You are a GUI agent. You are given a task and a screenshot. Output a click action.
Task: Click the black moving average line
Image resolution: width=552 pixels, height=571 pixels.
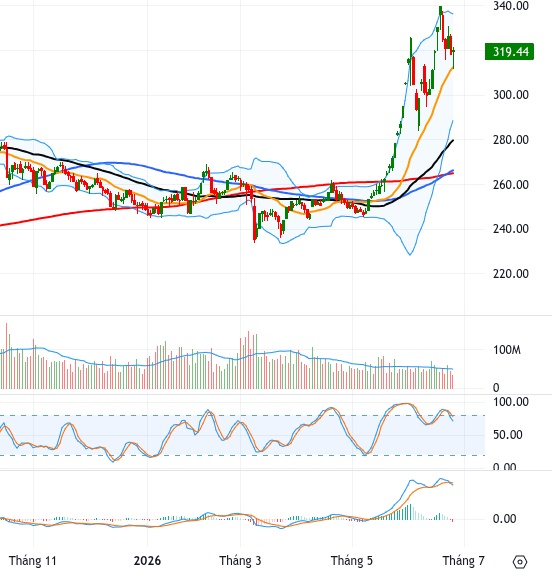pos(109,173)
